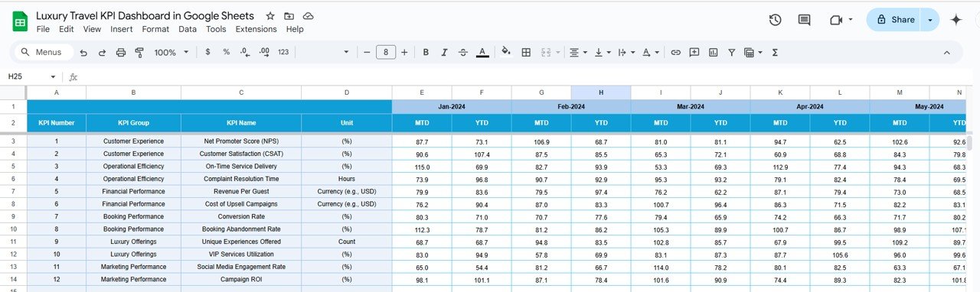This screenshot has height=292, width=980.
Task: Star this spreadsheet document
Action: tap(270, 16)
